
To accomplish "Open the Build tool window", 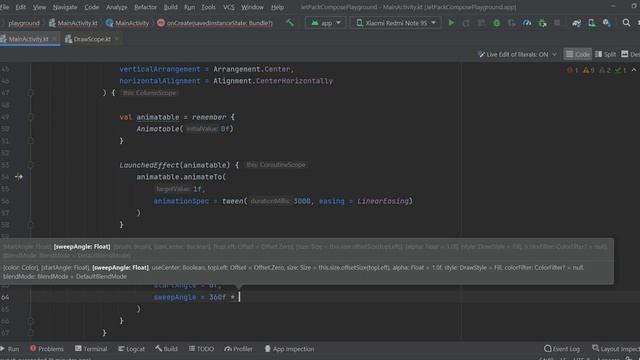I will (167, 349).
